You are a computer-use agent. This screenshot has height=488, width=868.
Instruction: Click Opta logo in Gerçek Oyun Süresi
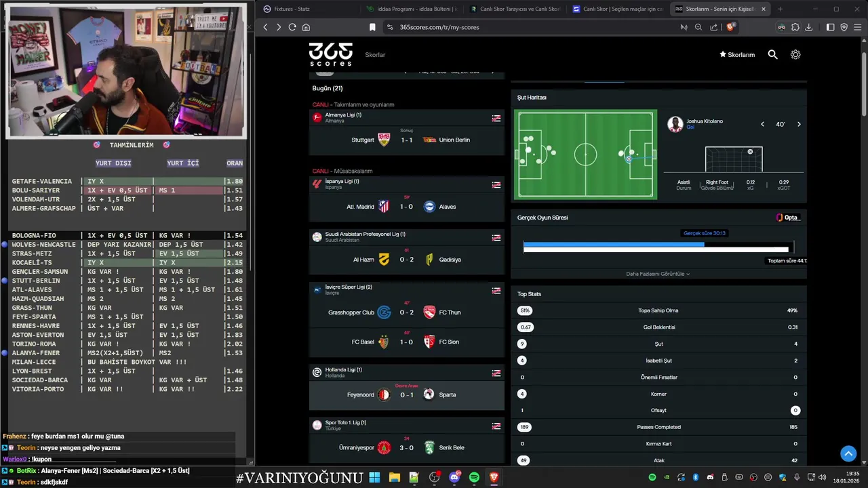click(788, 218)
